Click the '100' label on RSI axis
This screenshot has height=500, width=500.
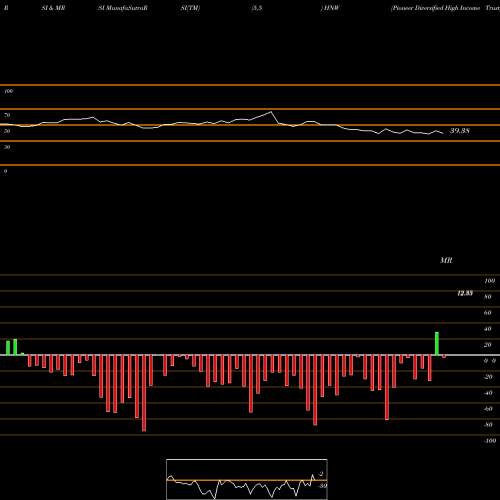tap(8, 91)
